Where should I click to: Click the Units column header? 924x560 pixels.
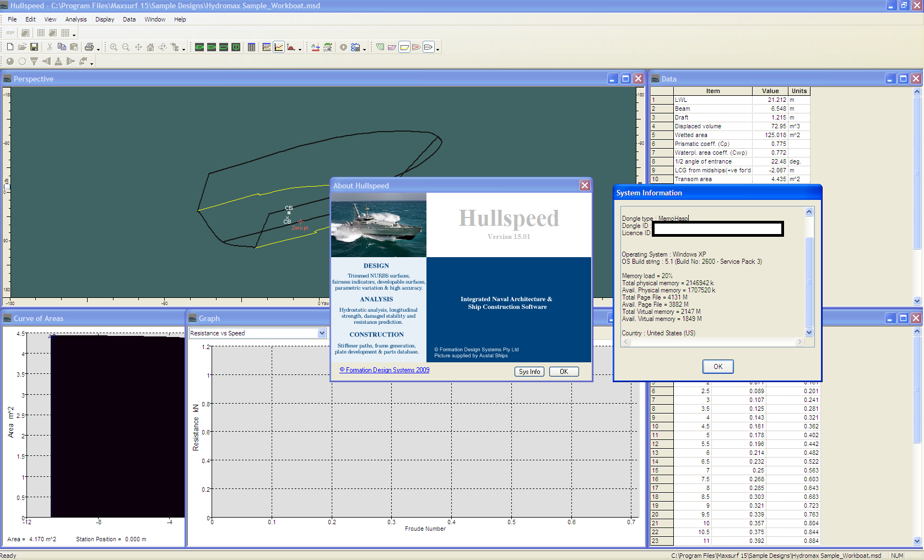point(799,91)
